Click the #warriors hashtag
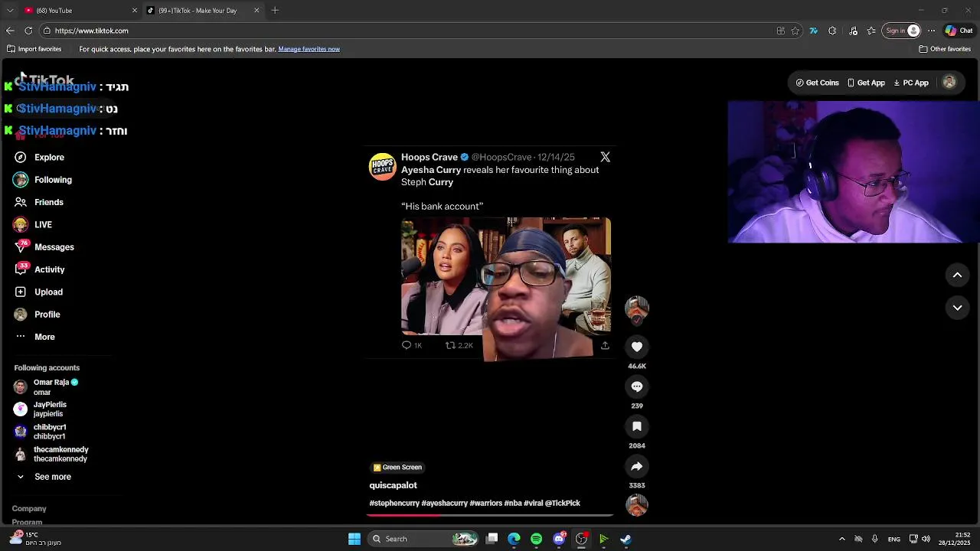980x551 pixels. [x=486, y=503]
